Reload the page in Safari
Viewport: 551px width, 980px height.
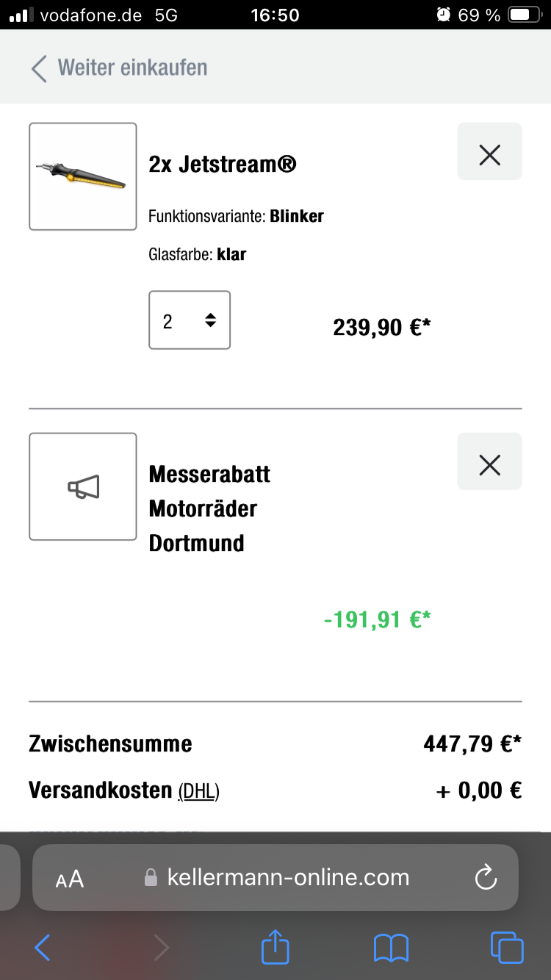(486, 877)
